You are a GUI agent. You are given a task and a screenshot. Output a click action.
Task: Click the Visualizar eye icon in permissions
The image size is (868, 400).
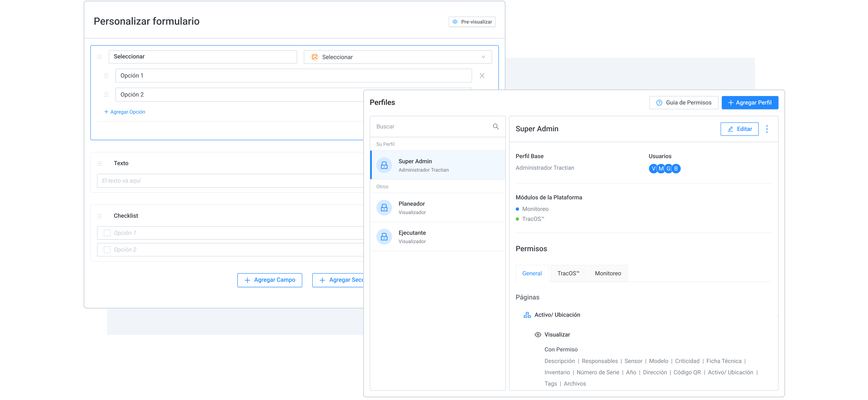538,335
